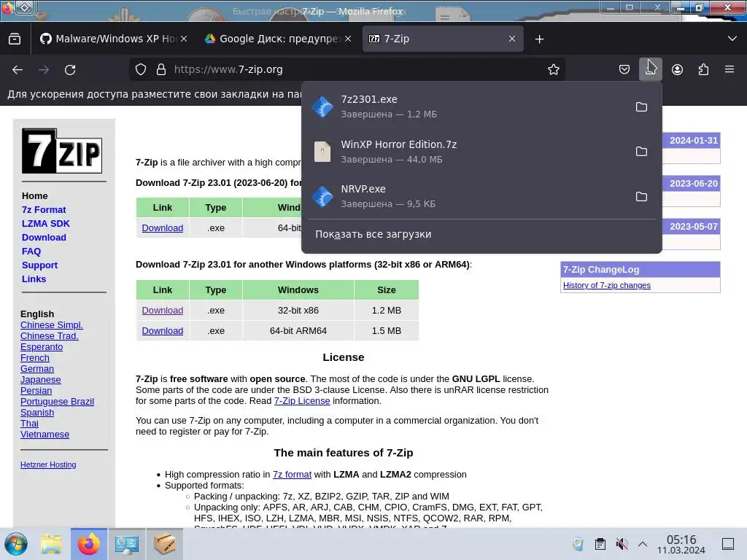Open the control panel taskbar icon
Image resolution: width=747 pixels, height=560 pixels.
click(127, 544)
